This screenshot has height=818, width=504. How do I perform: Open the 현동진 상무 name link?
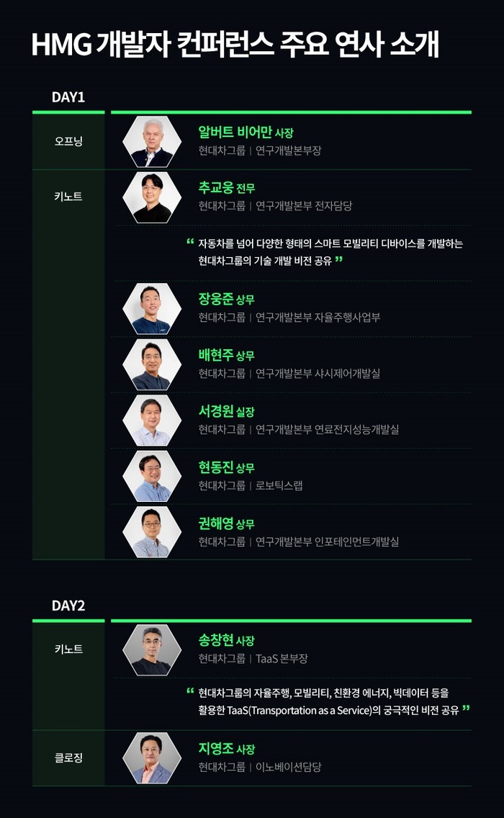(226, 467)
